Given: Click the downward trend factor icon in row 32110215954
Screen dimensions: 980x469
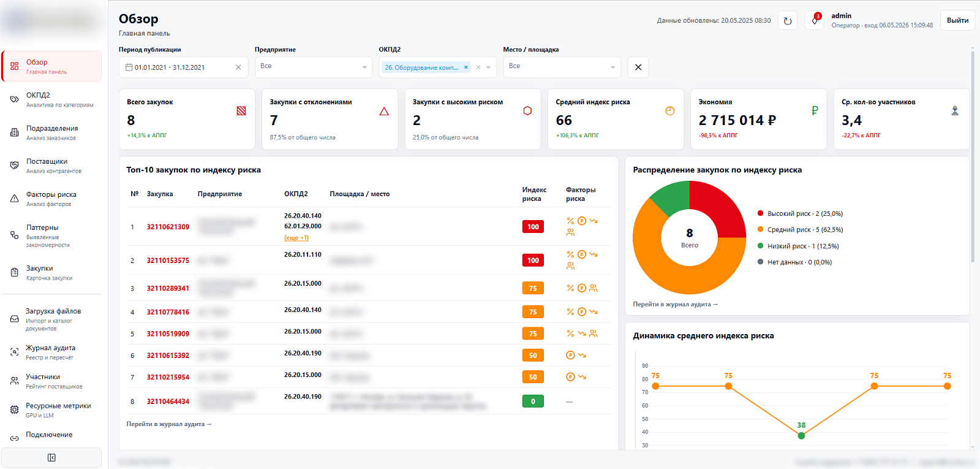Looking at the screenshot, I should (x=582, y=377).
